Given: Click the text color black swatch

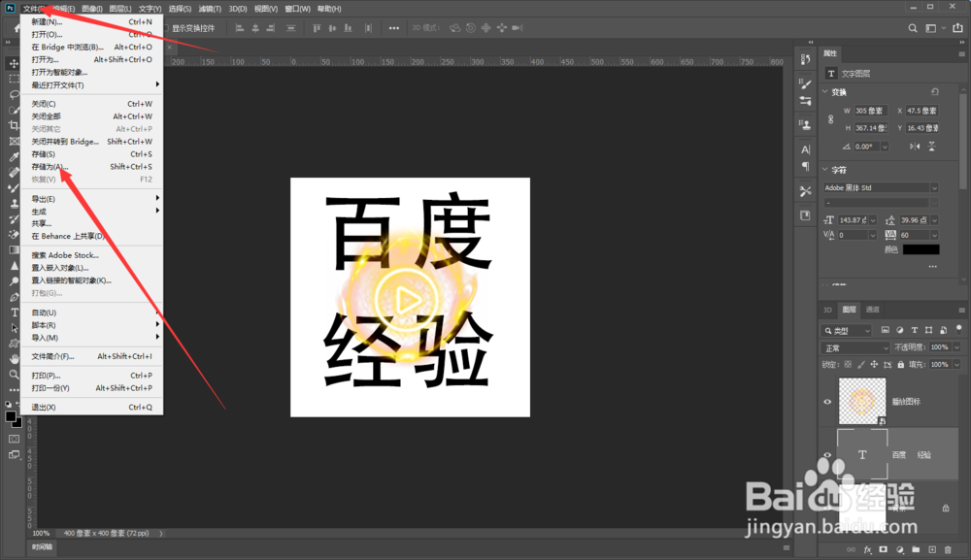Looking at the screenshot, I should 921,249.
